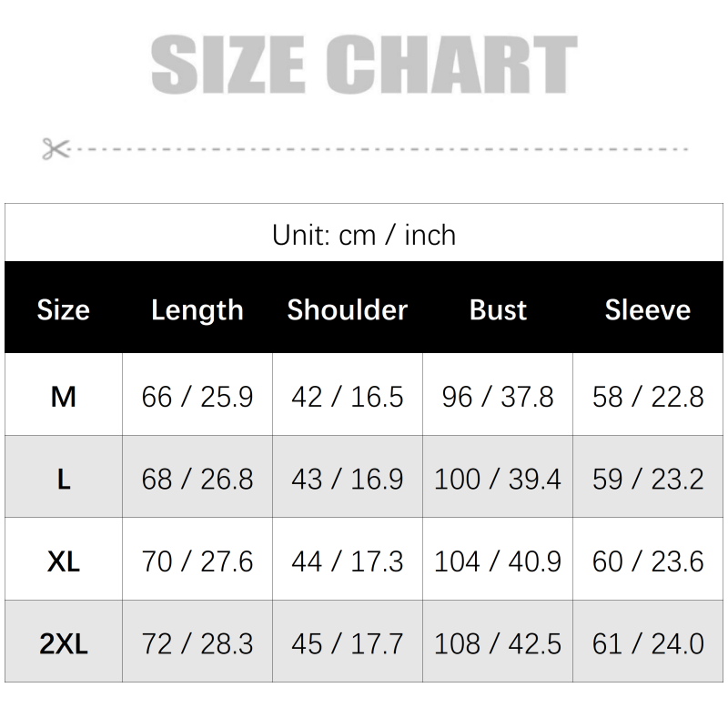Click the 59 / 23.2 sleeve cell
The image size is (728, 728).
[648, 480]
